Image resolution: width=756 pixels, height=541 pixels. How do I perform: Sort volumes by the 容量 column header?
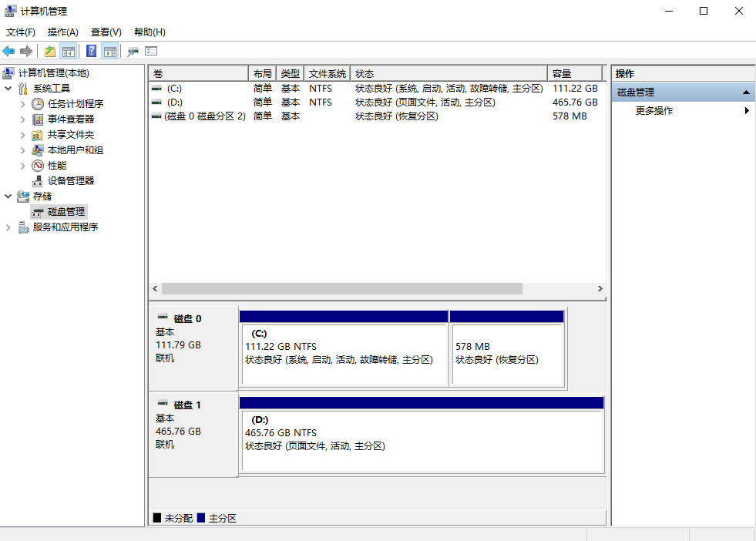pos(574,73)
